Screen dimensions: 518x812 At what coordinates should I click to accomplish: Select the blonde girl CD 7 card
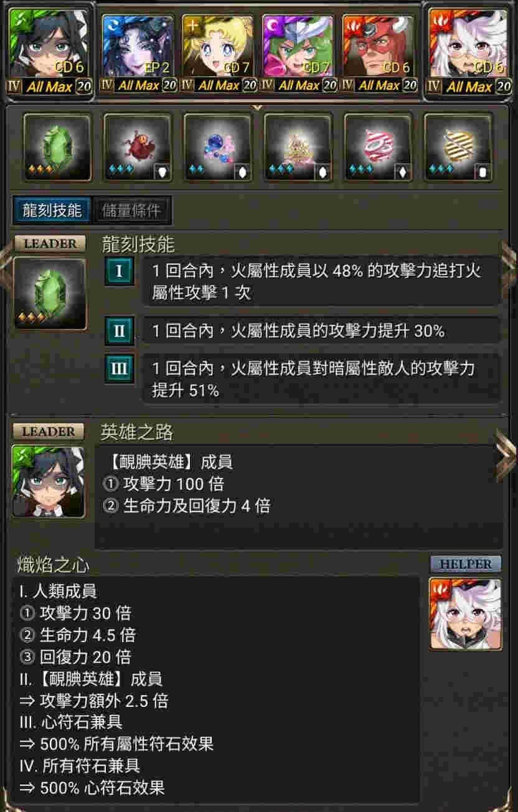point(219,54)
